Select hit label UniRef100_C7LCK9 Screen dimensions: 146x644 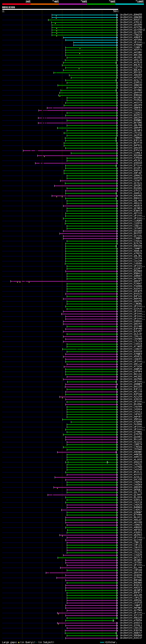pos(131,342)
